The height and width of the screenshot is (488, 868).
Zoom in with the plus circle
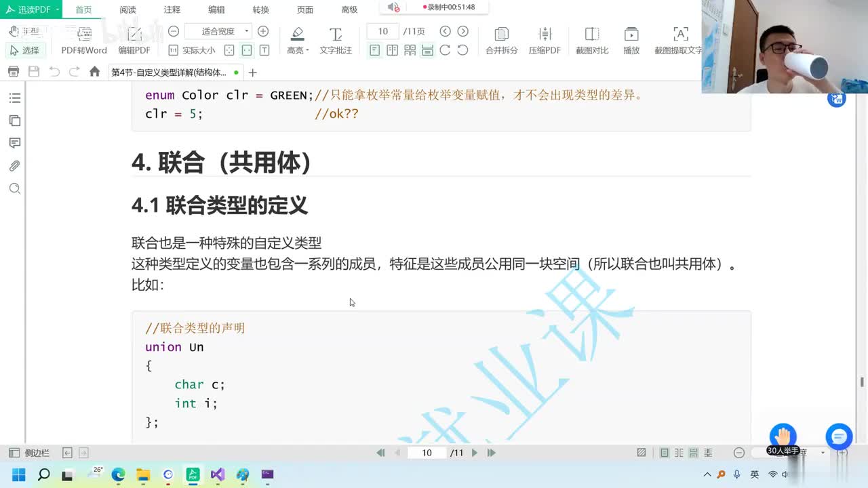[263, 31]
